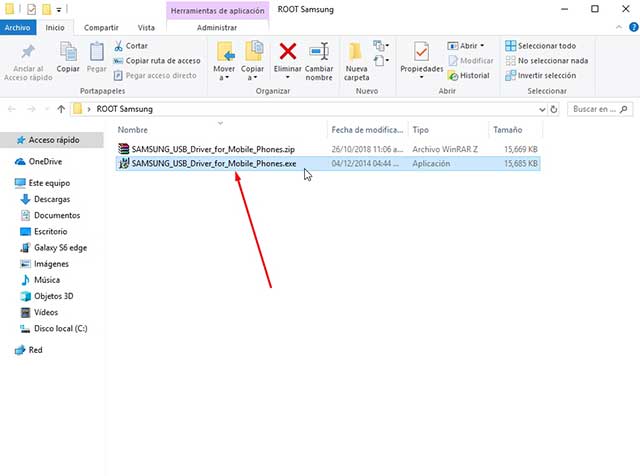Open the Mover a folder menu
This screenshot has width=640, height=476.
click(x=224, y=61)
